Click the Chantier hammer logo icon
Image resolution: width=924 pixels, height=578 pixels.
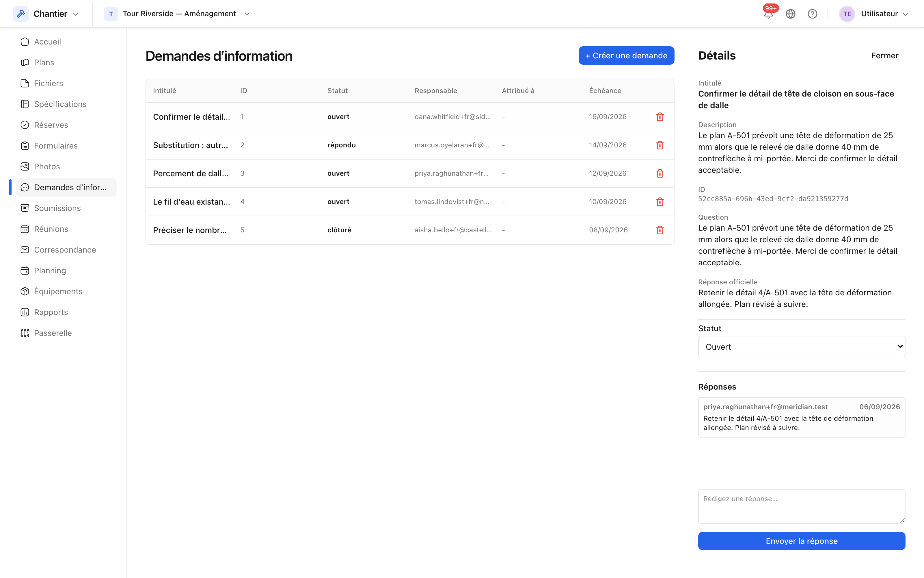click(21, 14)
